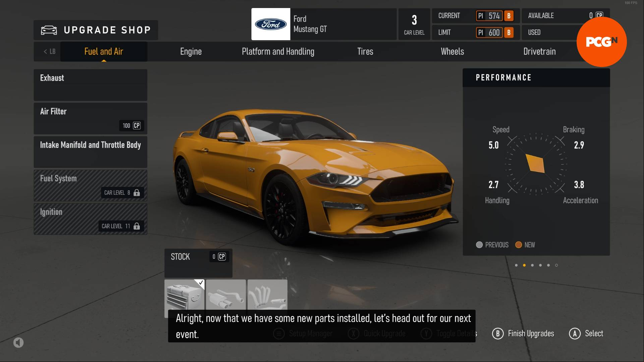The width and height of the screenshot is (644, 362).
Task: Click the Ford logo
Action: coord(271,24)
